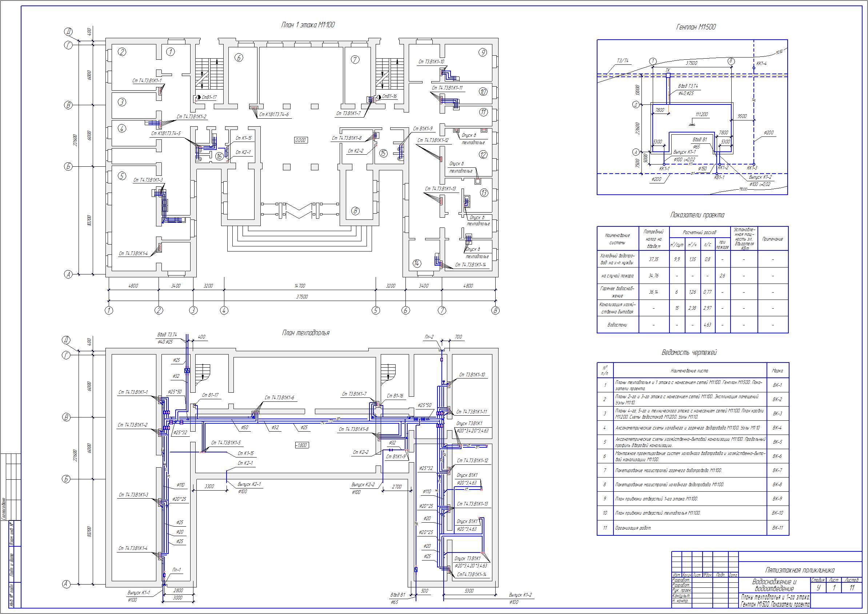Screen dimensions: 868x614
Task: Click the 0.000 elevation mark box
Action: pyautogui.click(x=301, y=140)
